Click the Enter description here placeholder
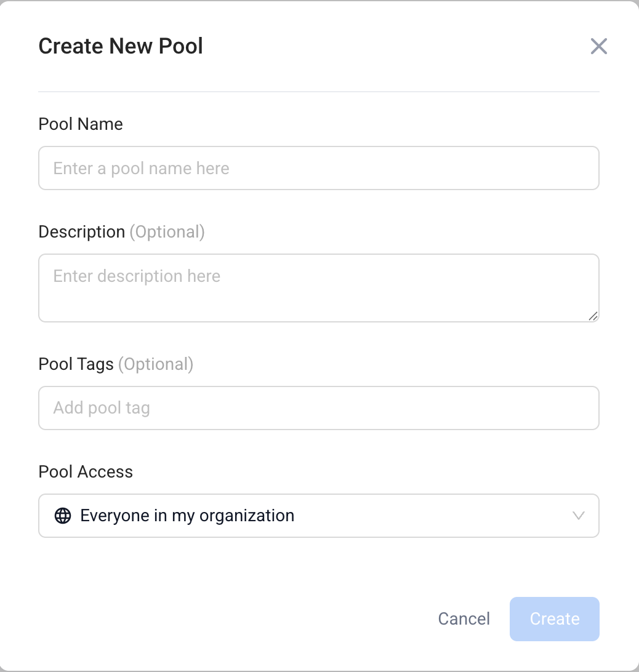This screenshot has height=672, width=639. click(x=137, y=276)
